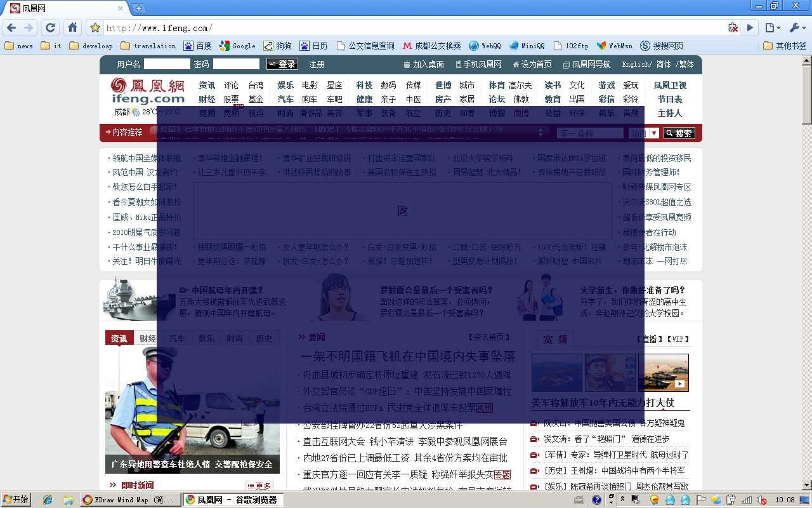Bookmark this page with the star icon
Image resolution: width=812 pixels, height=508 pixels.
(95, 28)
